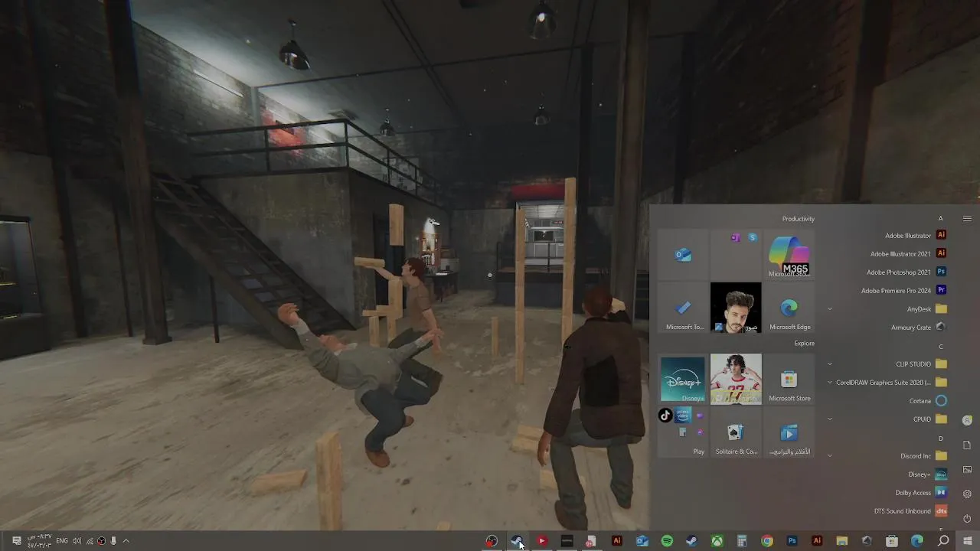Image resolution: width=980 pixels, height=551 pixels.
Task: Open Calculator from the taskbar
Action: point(742,541)
